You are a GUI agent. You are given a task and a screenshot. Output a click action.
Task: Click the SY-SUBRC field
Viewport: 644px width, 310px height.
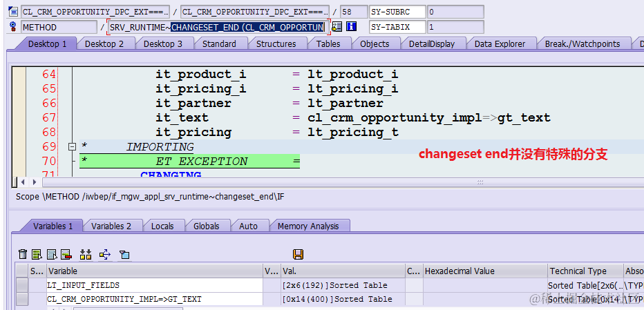click(397, 12)
